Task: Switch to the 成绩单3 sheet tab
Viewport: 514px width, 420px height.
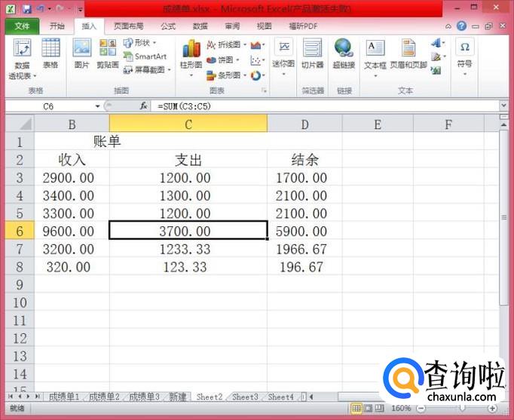Action: click(144, 397)
